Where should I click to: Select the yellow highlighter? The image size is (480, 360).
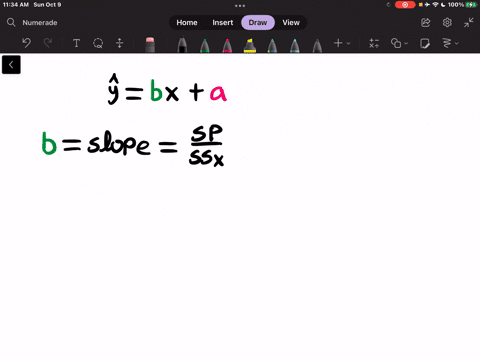(x=250, y=45)
